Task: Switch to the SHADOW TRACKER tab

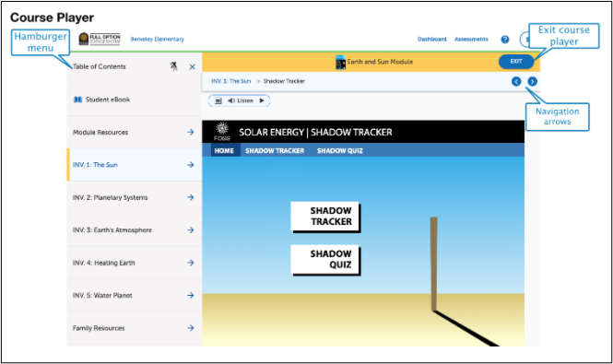Action: 275,151
